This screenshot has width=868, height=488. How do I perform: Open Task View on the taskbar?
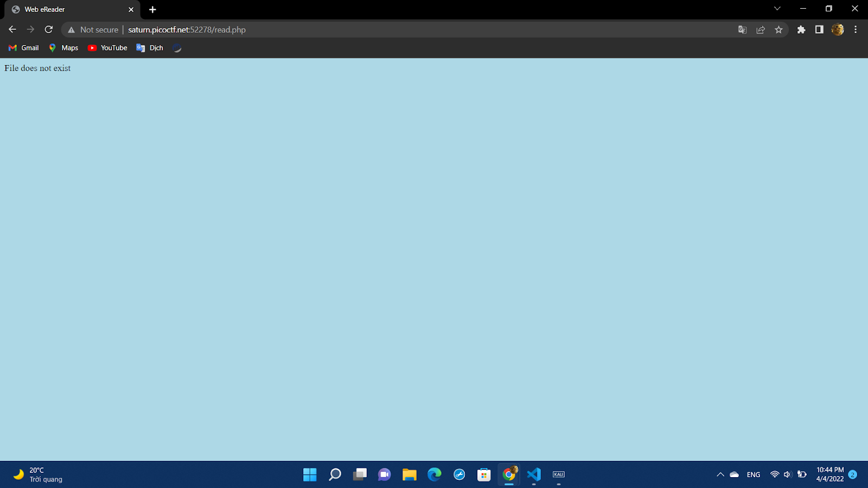coord(360,474)
